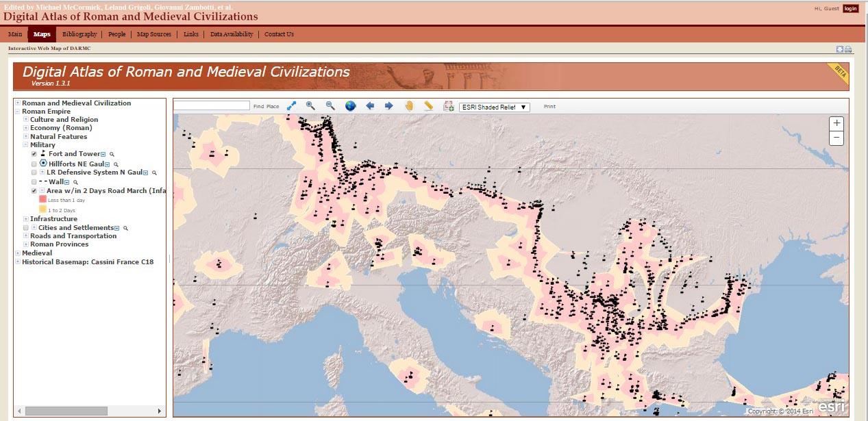This screenshot has width=868, height=421.
Task: Click the Less than 1 day swatch
Action: pos(42,199)
